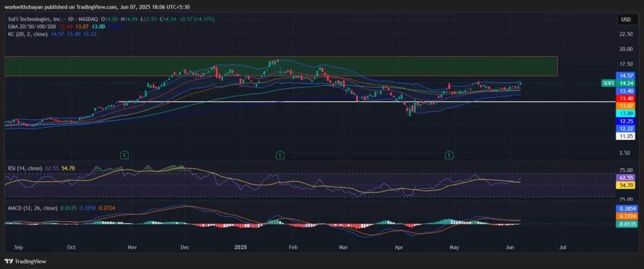
Task: Click the 54.70 RSI axis label
Action: coord(626,185)
